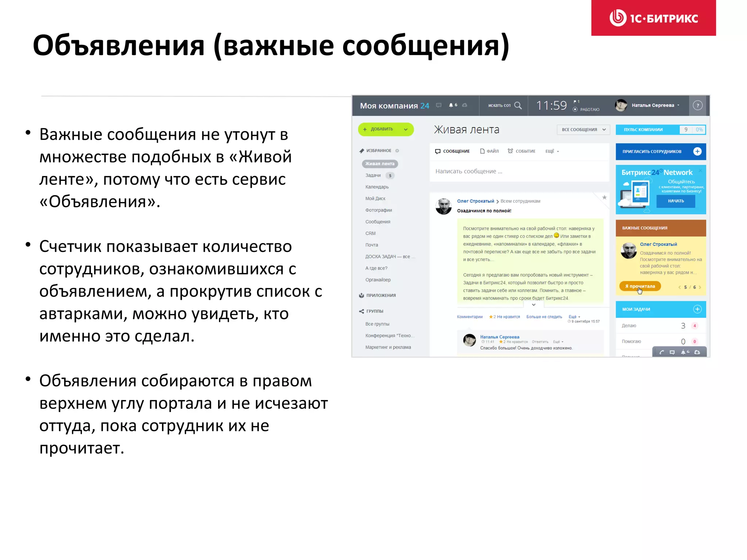This screenshot has width=747, height=560.
Task: Expand the full post with down chevron
Action: [x=534, y=305]
